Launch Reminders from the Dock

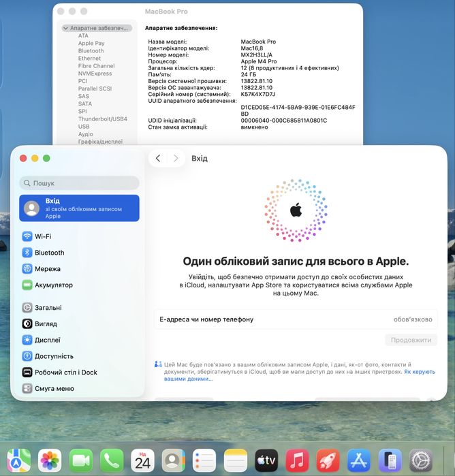205,460
